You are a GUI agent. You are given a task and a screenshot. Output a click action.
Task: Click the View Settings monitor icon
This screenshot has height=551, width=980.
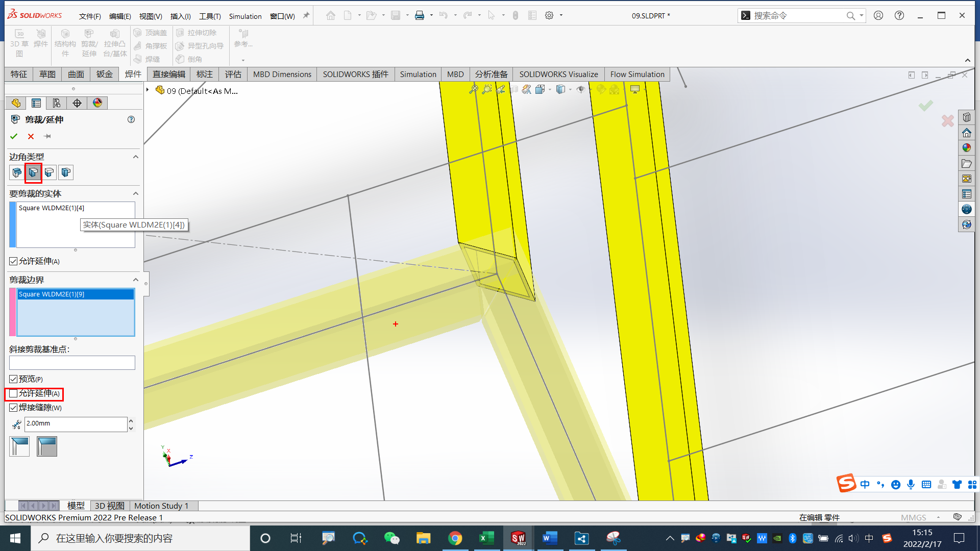[x=635, y=89]
